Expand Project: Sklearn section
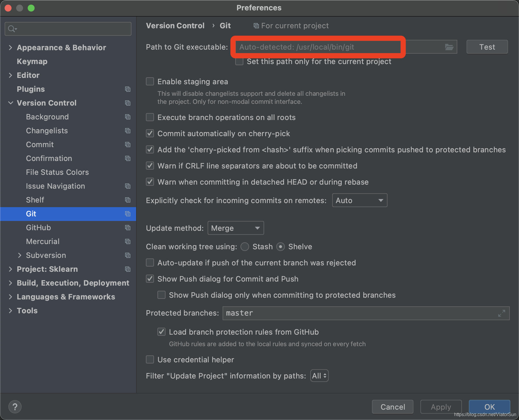The width and height of the screenshot is (519, 420). 11,269
